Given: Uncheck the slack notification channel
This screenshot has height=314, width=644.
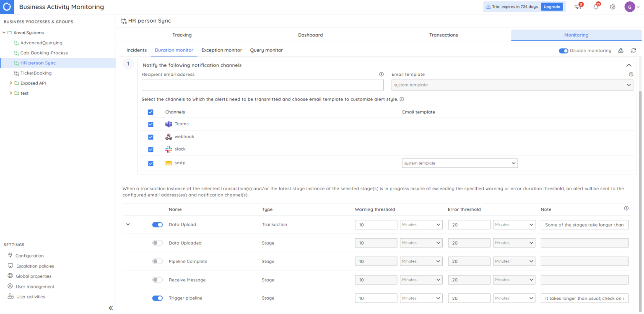Looking at the screenshot, I should pos(151,149).
